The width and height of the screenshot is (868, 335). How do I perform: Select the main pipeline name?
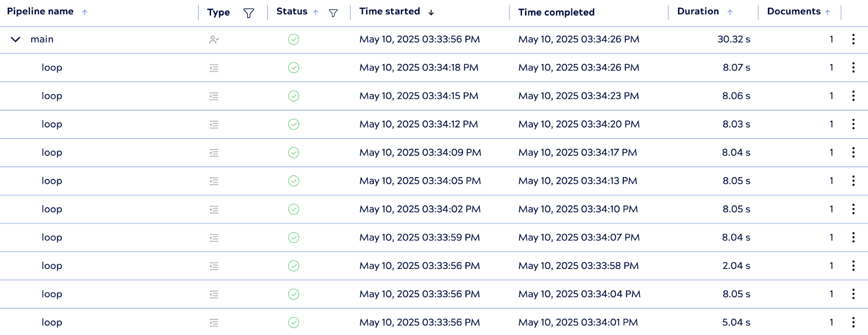(42, 39)
